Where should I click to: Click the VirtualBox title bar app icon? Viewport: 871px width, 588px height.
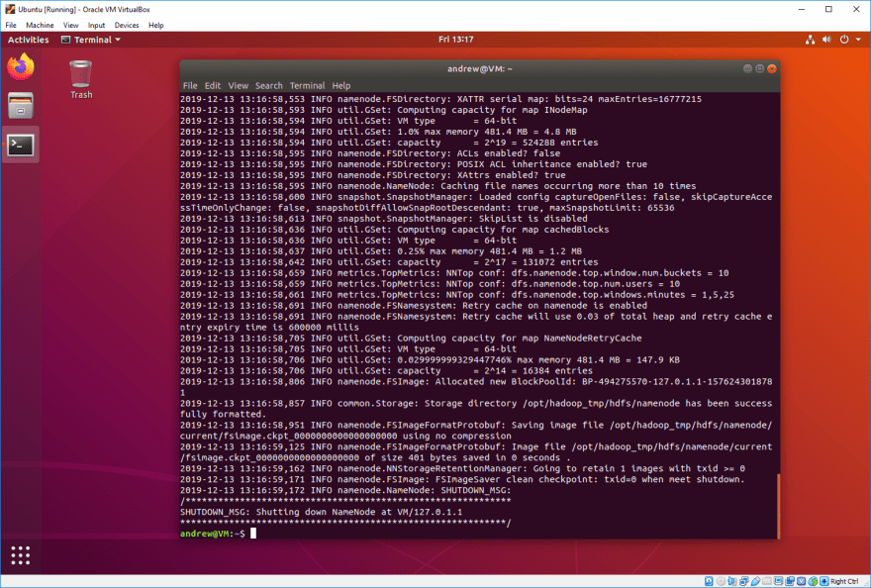point(10,9)
